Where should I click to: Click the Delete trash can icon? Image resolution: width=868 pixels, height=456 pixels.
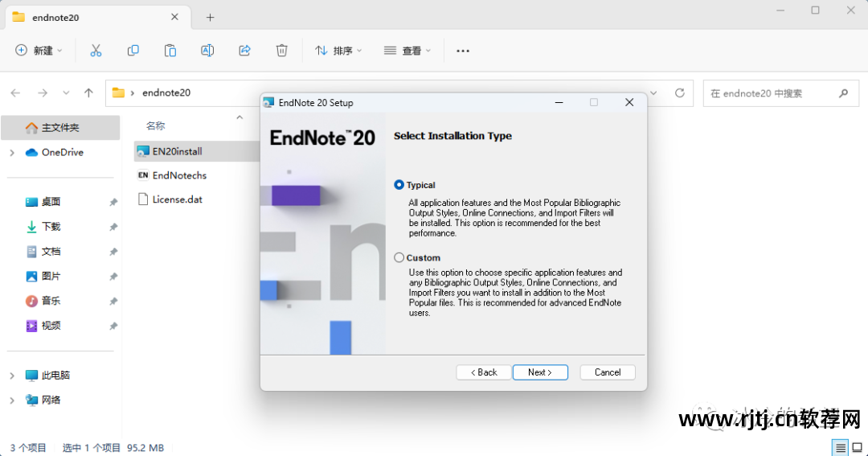point(282,51)
